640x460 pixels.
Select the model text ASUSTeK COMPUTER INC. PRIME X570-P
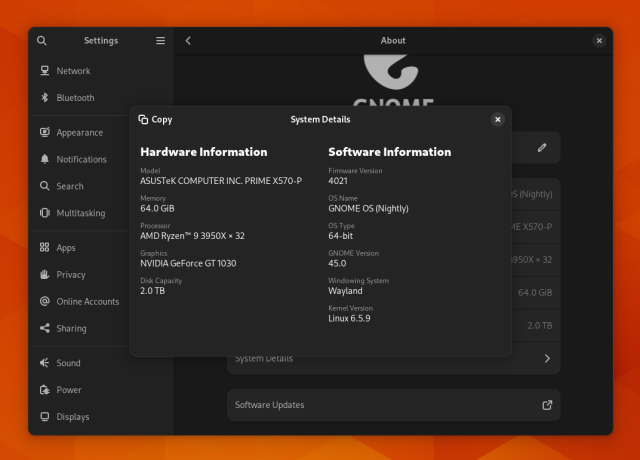[x=221, y=181]
